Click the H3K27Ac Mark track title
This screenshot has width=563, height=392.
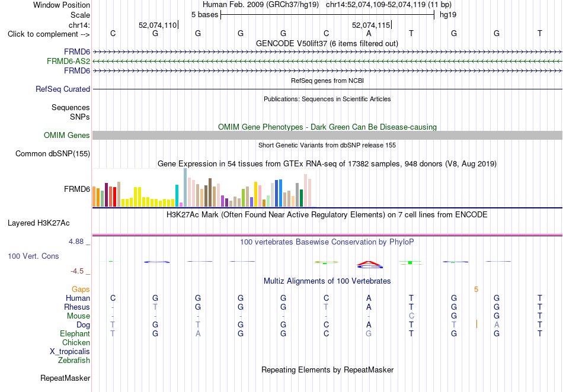[327, 215]
